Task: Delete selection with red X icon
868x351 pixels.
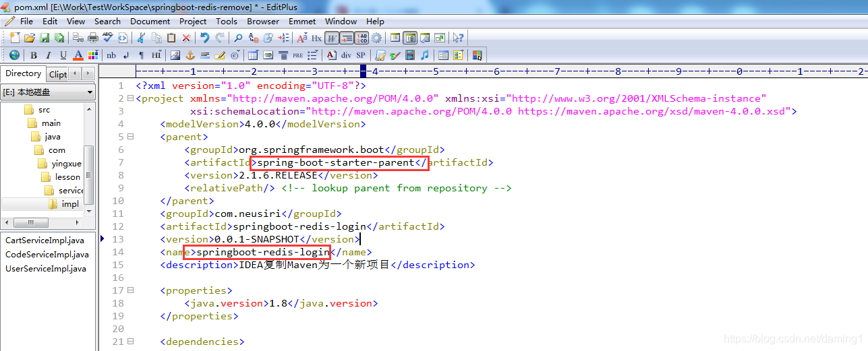Action: pos(186,38)
